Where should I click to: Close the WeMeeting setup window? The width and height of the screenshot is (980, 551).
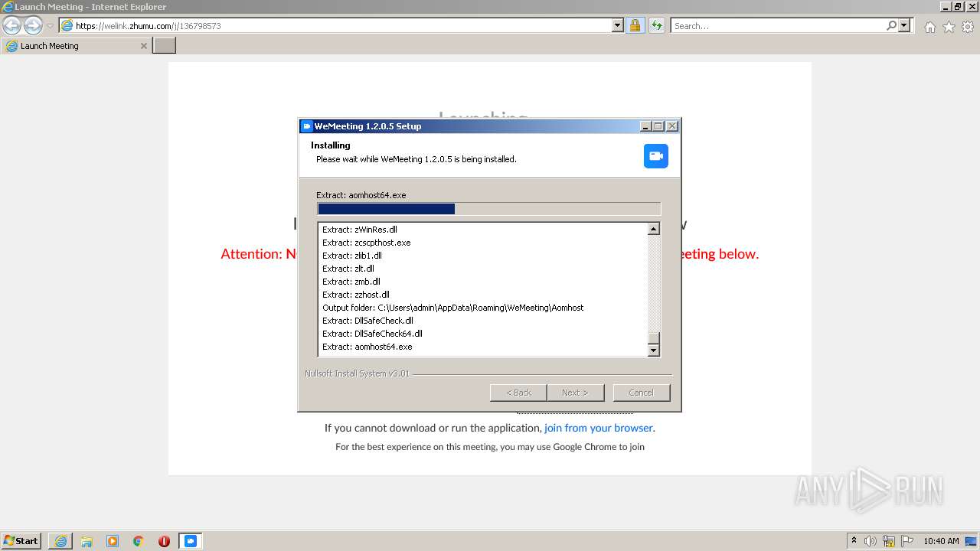click(671, 126)
